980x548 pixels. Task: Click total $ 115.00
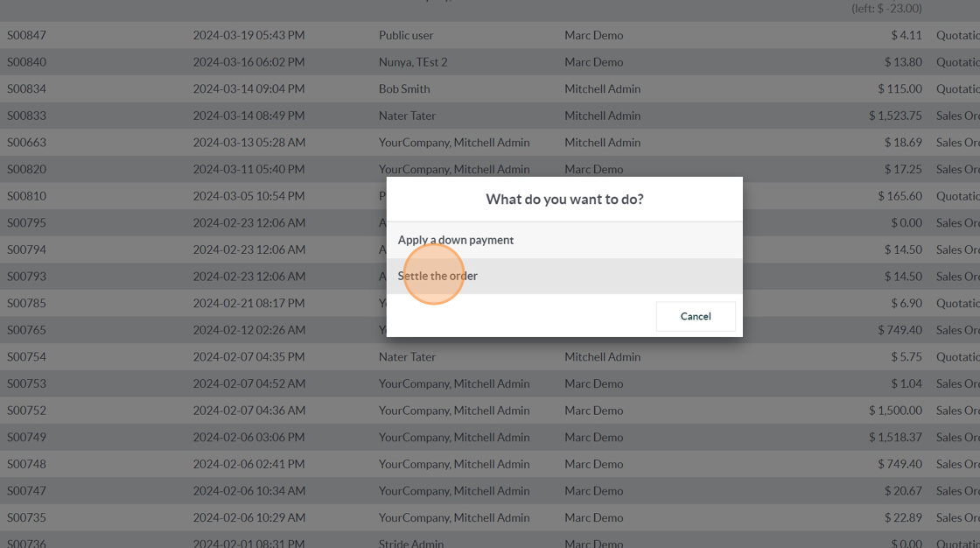coord(900,89)
